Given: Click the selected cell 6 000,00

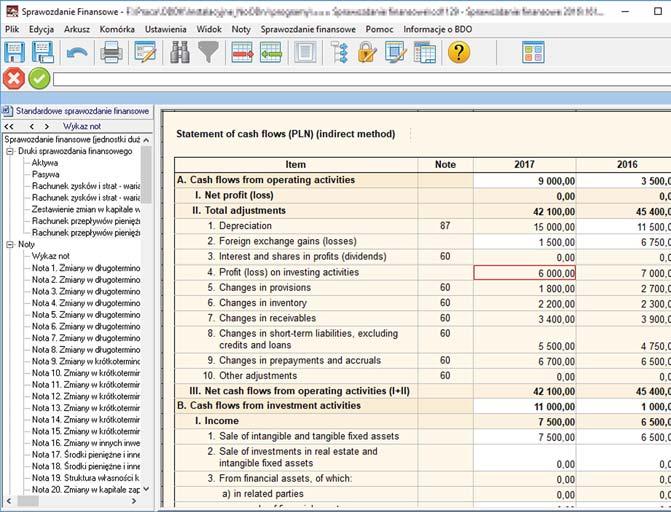Looking at the screenshot, I should point(525,273).
